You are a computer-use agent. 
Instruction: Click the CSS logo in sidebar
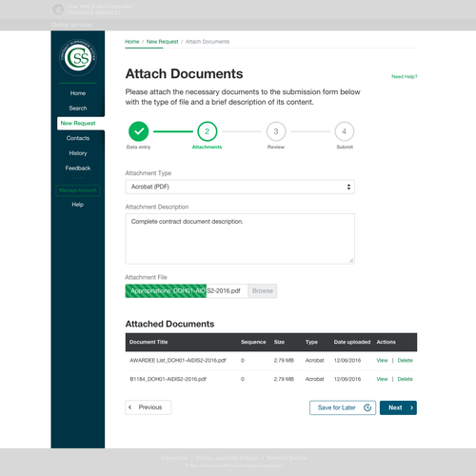pyautogui.click(x=78, y=57)
